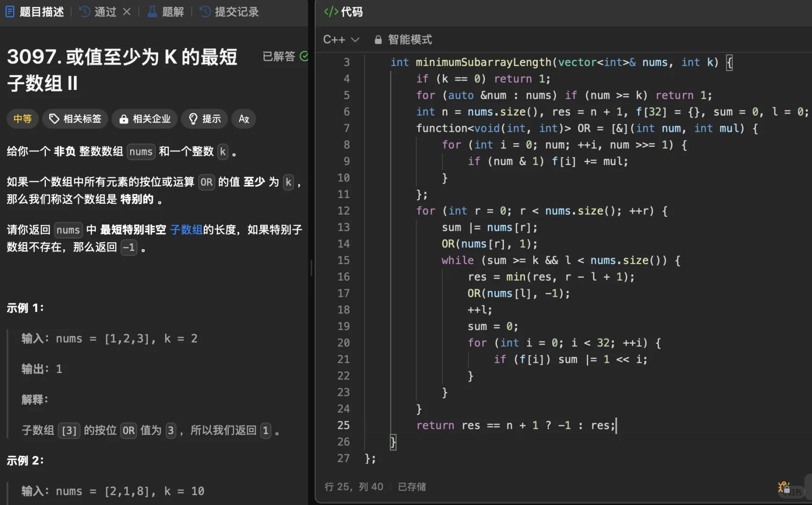Click the lock icon in 相关企业
Viewport: 812px width, 505px height.
(124, 119)
